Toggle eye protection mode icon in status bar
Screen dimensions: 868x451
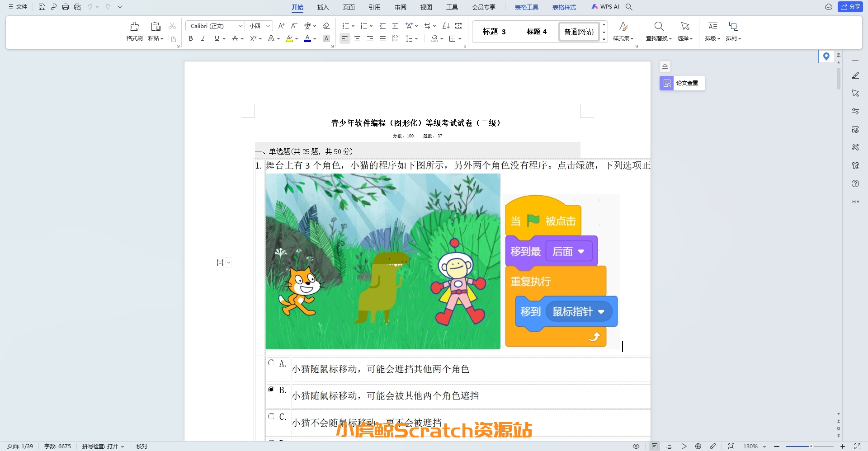[636, 446]
